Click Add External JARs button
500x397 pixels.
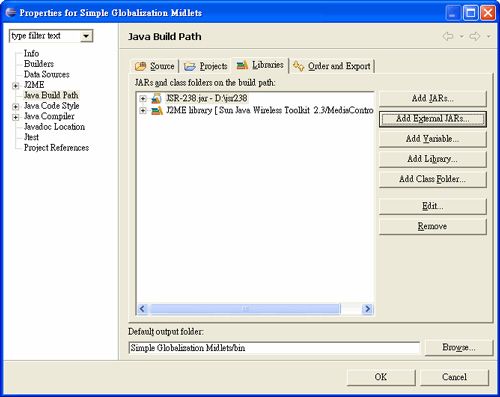pos(433,119)
